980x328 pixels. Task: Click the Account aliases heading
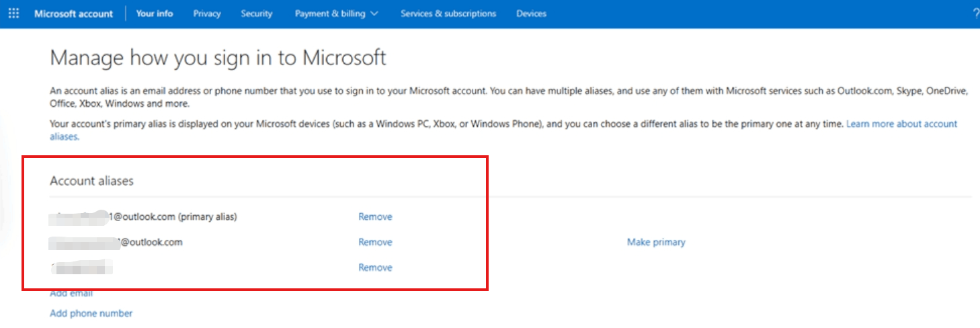click(x=92, y=181)
